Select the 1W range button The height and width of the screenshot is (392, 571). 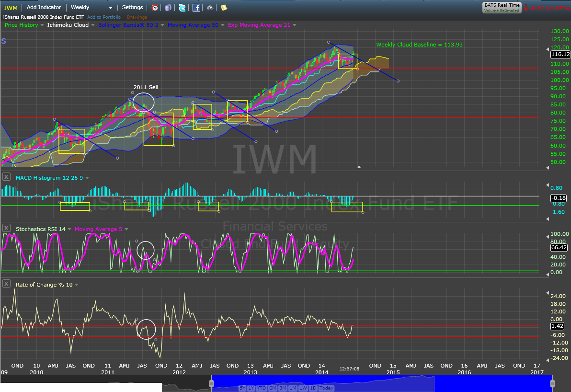point(303,388)
